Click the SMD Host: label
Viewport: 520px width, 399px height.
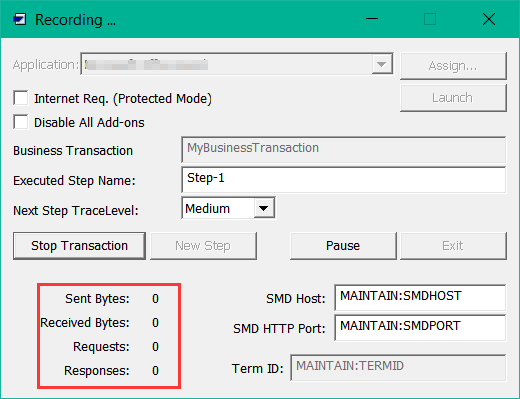[x=296, y=299]
